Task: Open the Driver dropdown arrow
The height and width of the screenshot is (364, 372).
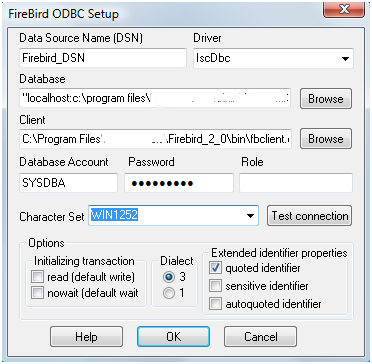Action: pos(345,59)
